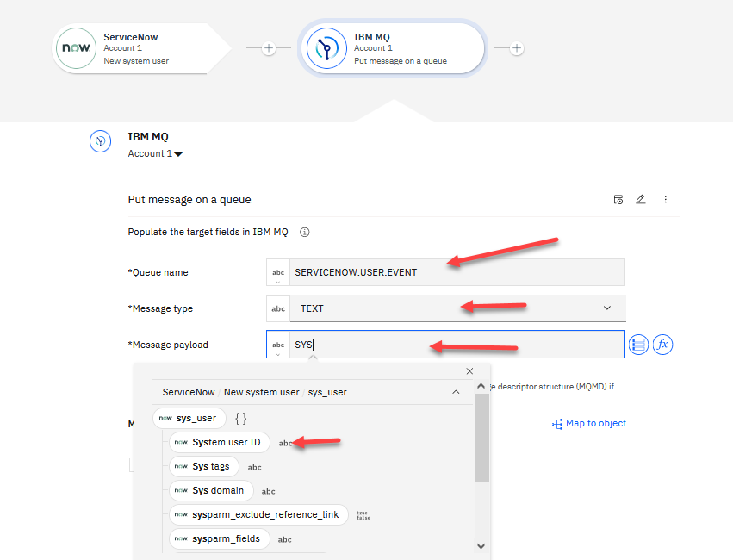Click the edit pencil icon for the action
Image resolution: width=733 pixels, height=560 pixels.
(x=640, y=199)
